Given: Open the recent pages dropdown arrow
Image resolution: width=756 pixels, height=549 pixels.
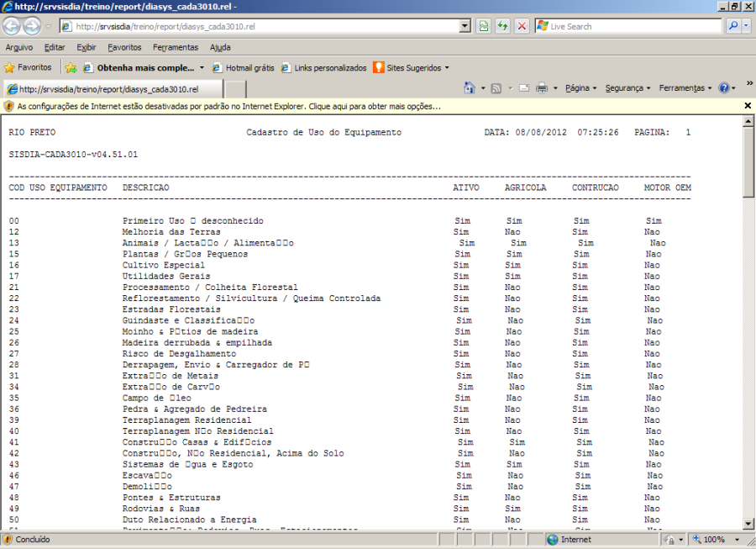Looking at the screenshot, I should click(x=48, y=27).
